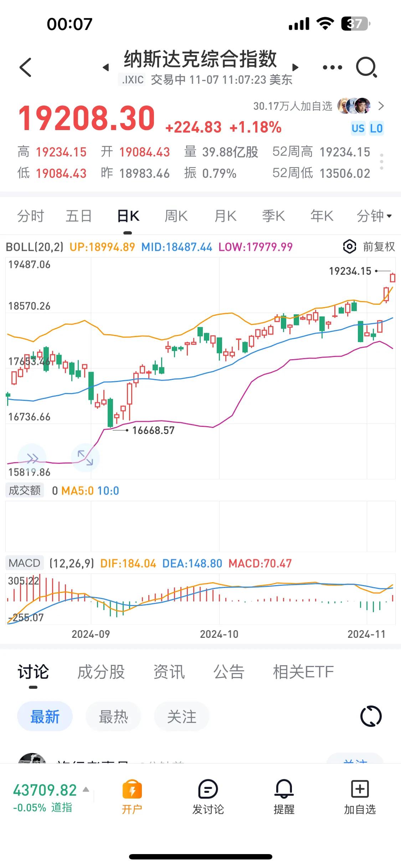Select the 月K monthly chart tab

click(x=225, y=216)
